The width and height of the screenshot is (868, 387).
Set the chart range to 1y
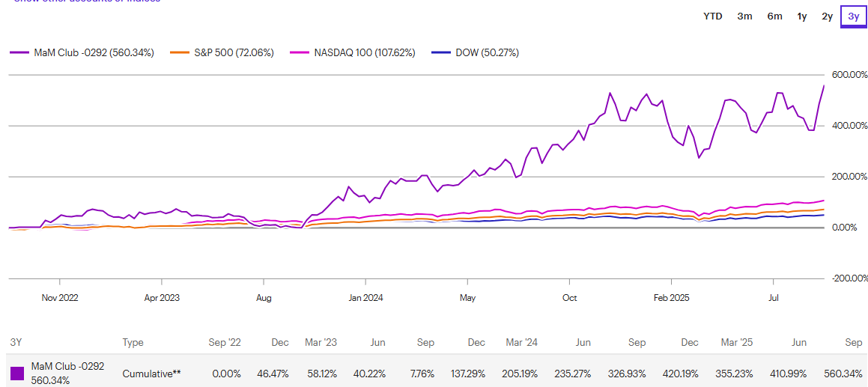tap(802, 16)
